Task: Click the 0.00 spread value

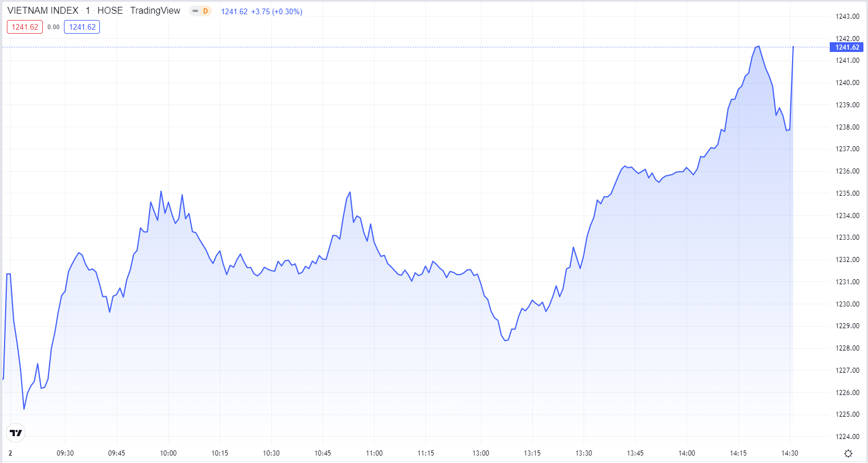Action: coord(54,27)
